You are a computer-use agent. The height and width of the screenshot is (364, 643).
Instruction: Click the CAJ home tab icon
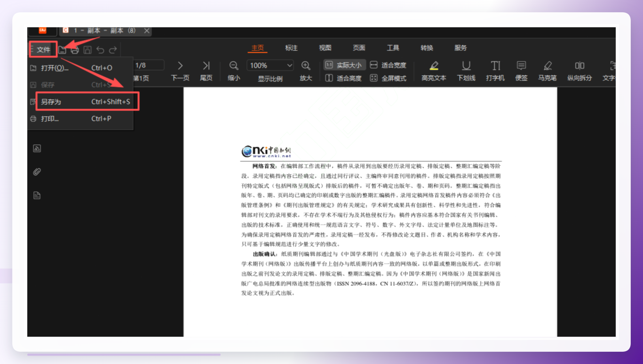[x=42, y=31]
